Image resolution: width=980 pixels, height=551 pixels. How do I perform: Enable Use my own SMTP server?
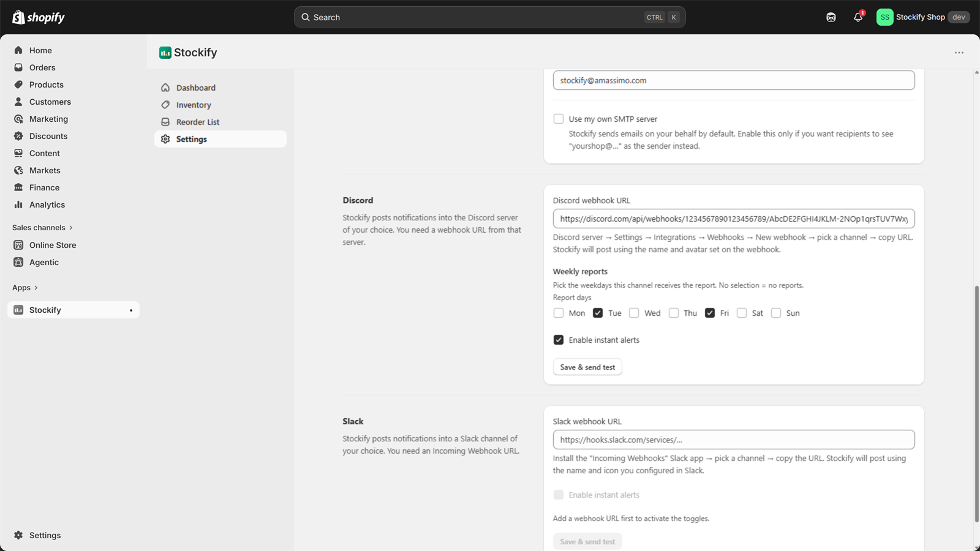point(559,119)
